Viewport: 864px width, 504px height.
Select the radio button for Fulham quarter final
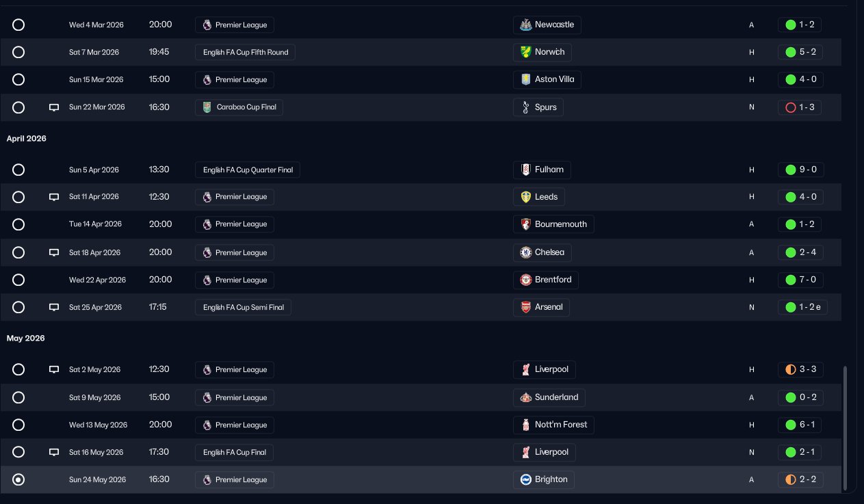point(18,170)
